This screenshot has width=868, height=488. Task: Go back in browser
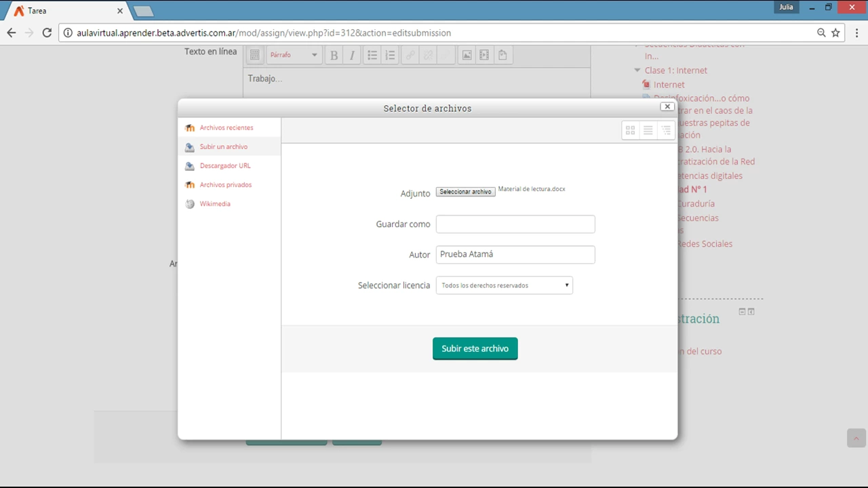pos(11,33)
